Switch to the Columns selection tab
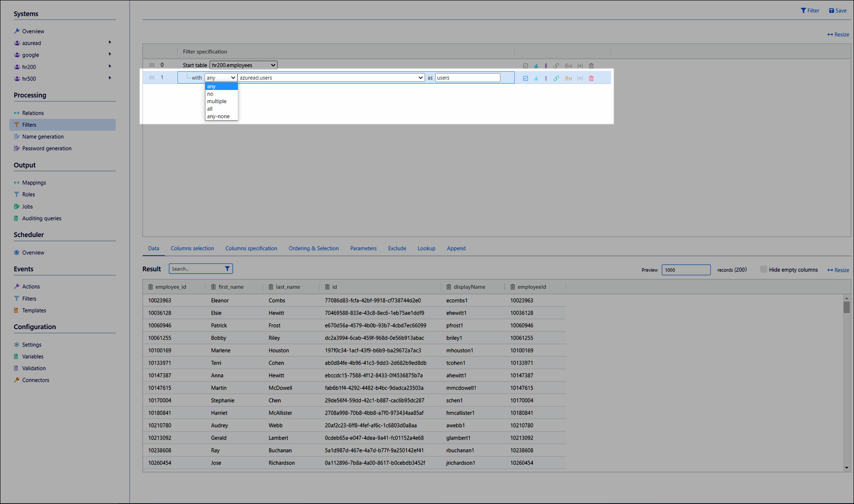This screenshot has width=854, height=504. 192,248
